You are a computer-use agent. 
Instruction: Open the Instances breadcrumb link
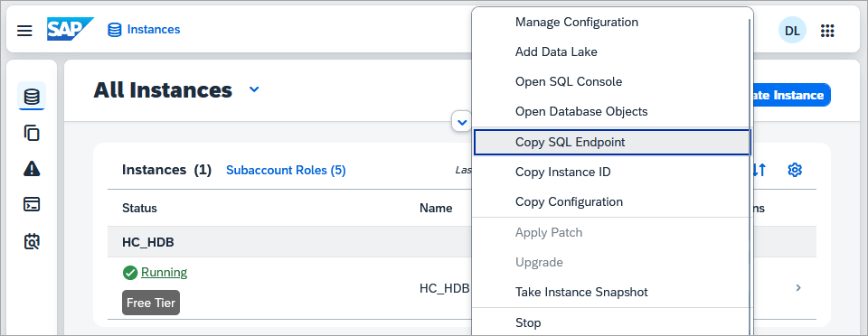tap(144, 29)
